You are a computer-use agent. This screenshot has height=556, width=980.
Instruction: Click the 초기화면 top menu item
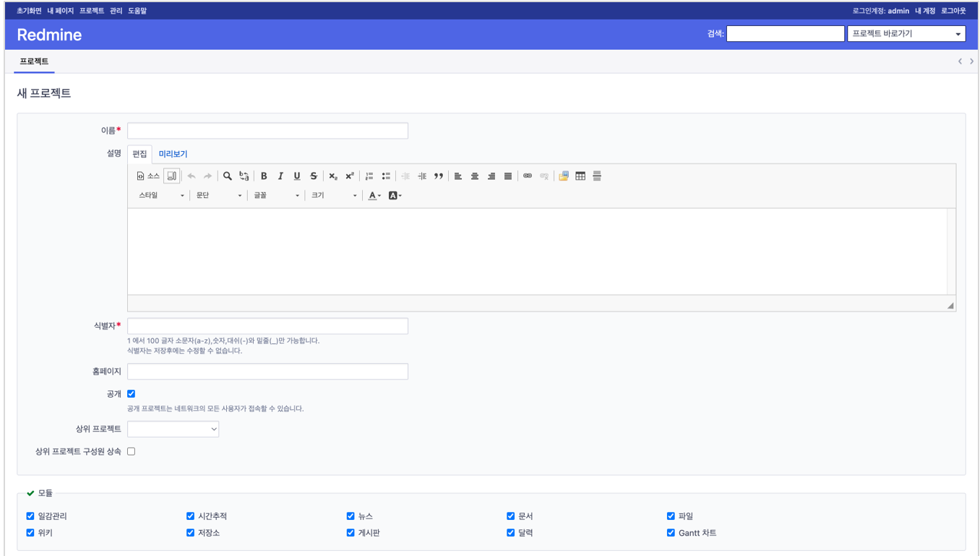[30, 11]
